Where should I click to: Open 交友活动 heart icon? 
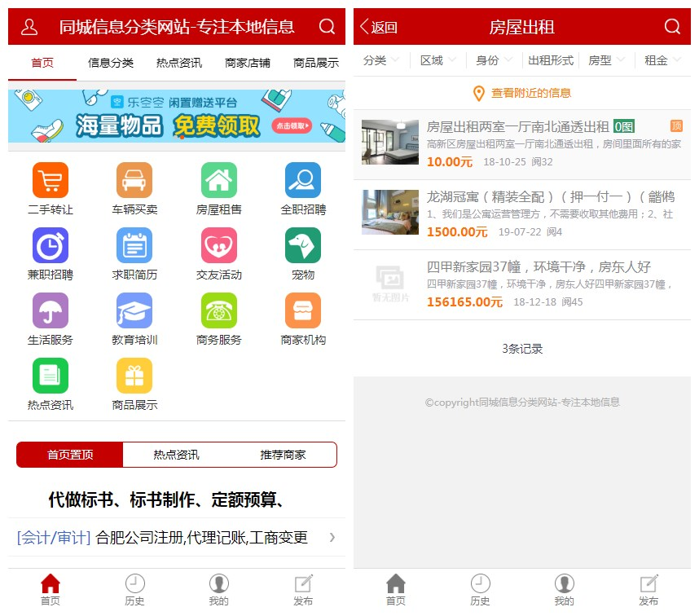[219, 245]
